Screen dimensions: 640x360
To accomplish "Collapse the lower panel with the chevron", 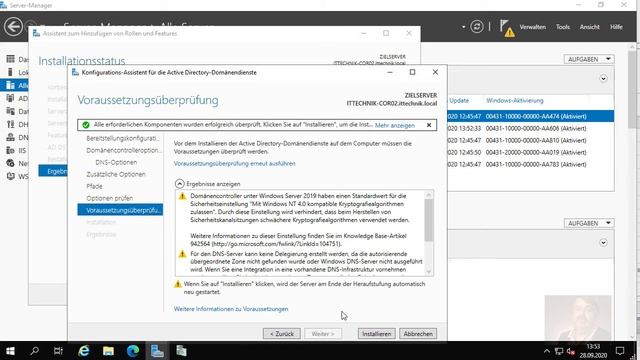I will (x=603, y=243).
